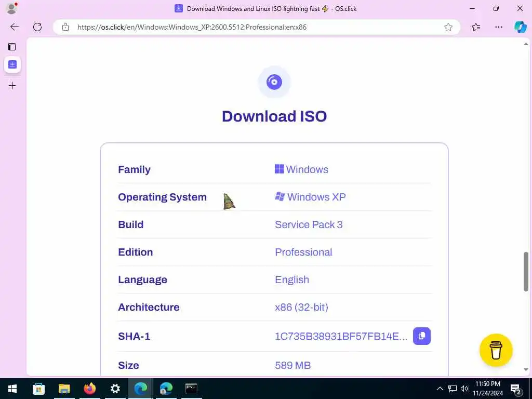This screenshot has width=532, height=399.
Task: Click the Family row label
Action: [x=135, y=169]
